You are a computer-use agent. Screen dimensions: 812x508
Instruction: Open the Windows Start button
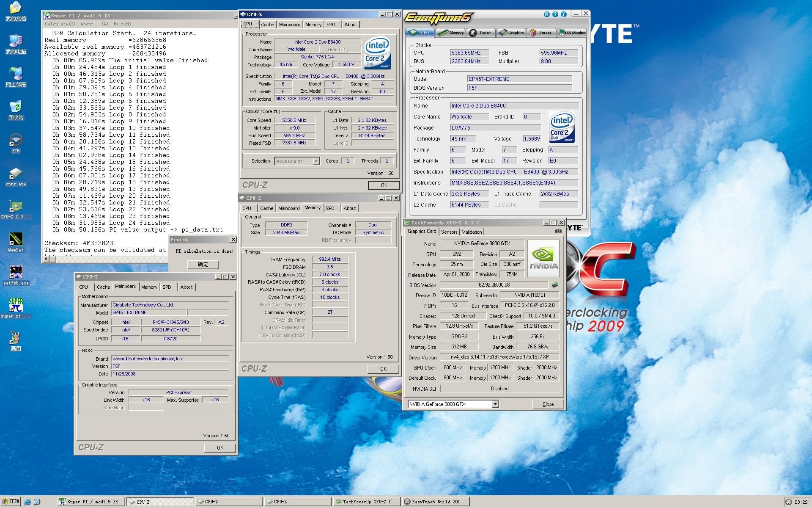11,502
